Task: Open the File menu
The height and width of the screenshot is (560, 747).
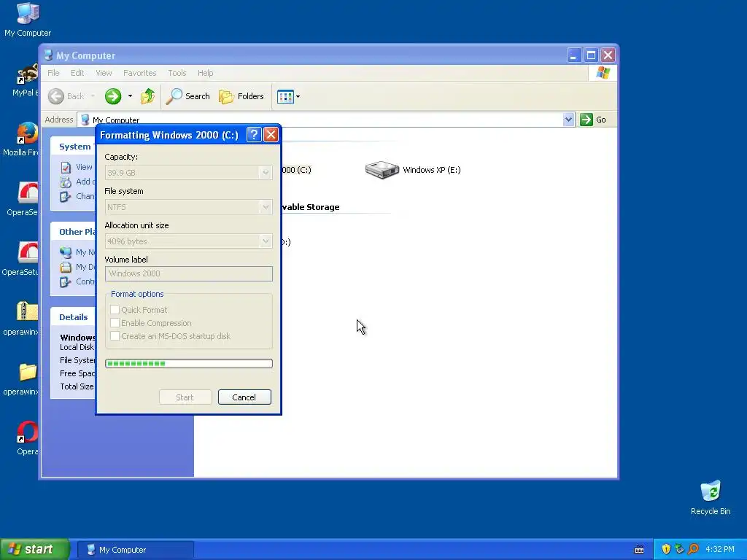Action: click(x=53, y=73)
